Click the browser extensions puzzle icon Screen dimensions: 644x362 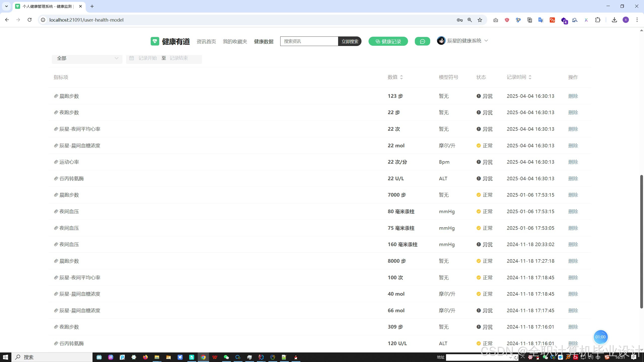[598, 20]
